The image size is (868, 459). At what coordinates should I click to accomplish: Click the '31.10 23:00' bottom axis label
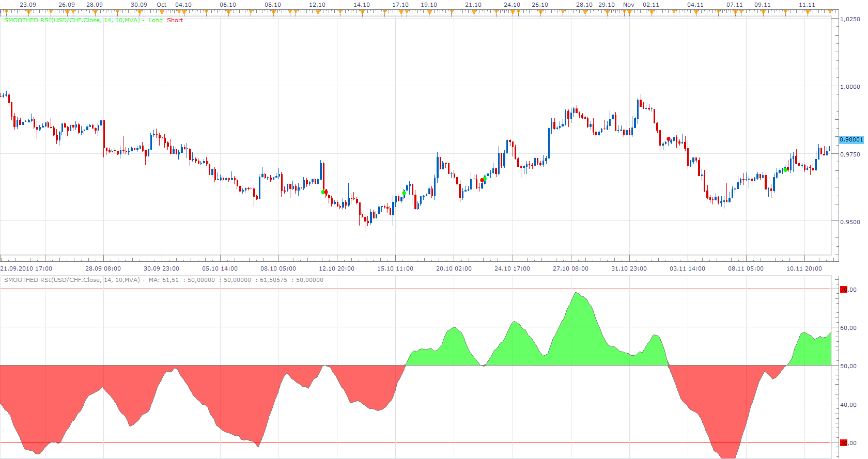pyautogui.click(x=629, y=268)
